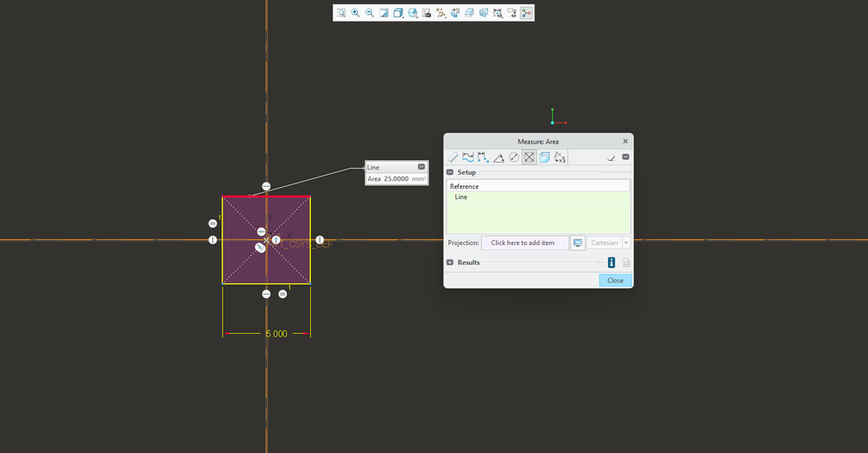Screen dimensions: 868x453
Task: Clear selections with the eraser icon
Action: click(x=611, y=158)
